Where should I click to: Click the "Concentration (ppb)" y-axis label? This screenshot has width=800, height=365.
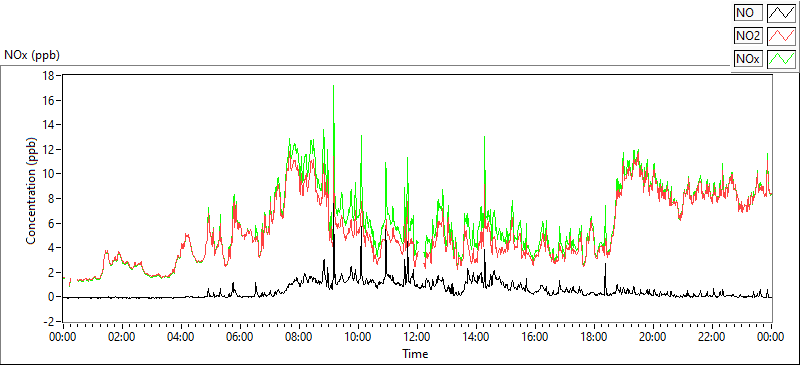[x=31, y=190]
